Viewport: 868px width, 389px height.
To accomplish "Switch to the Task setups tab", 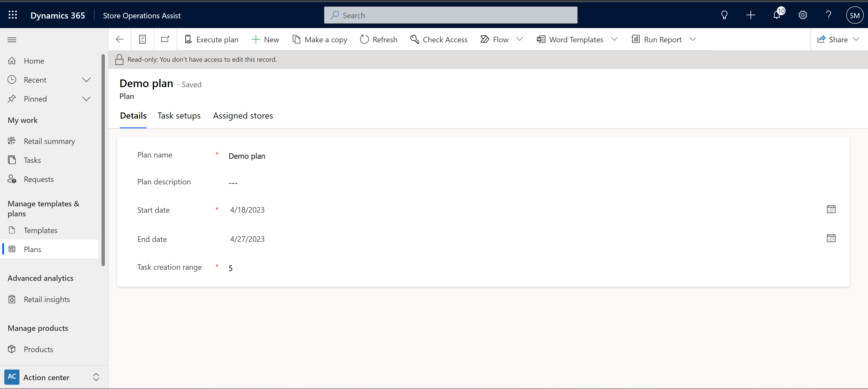I will tap(179, 115).
